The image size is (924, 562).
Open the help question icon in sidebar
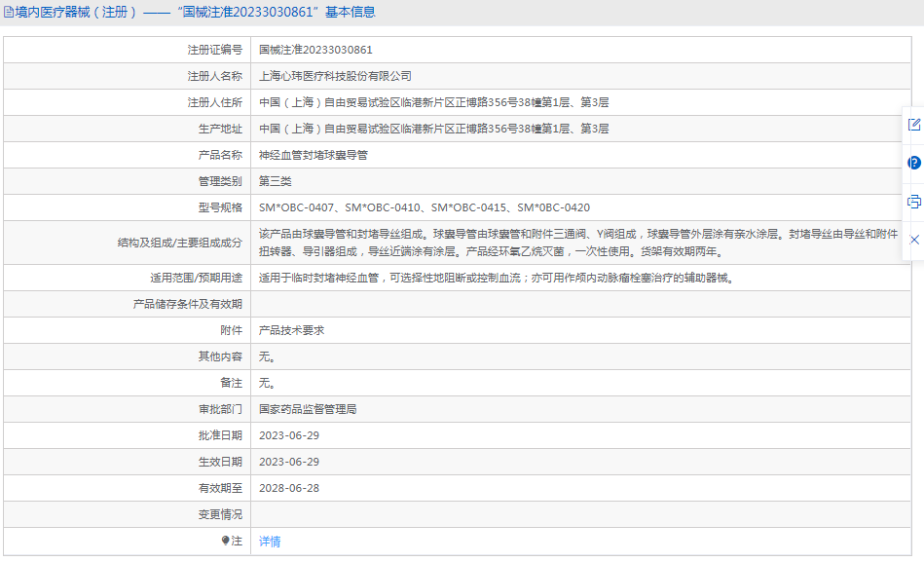coord(914,163)
